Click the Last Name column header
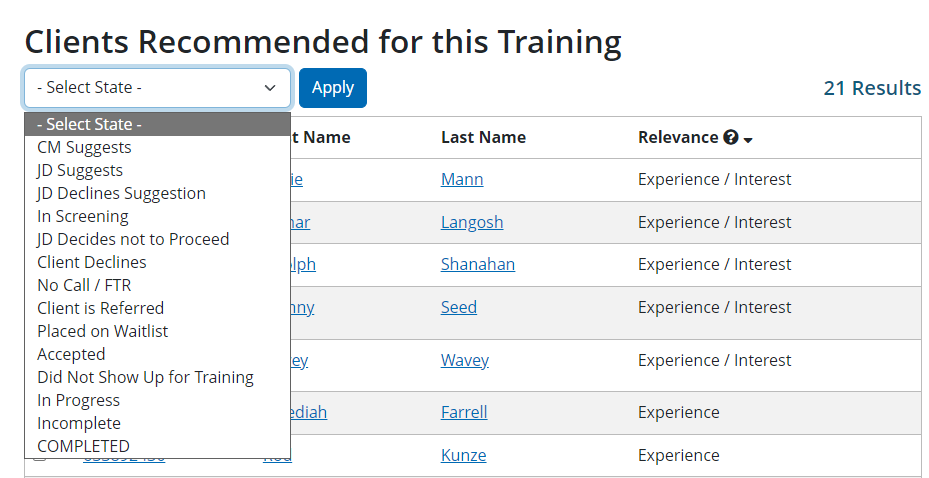 tap(483, 138)
